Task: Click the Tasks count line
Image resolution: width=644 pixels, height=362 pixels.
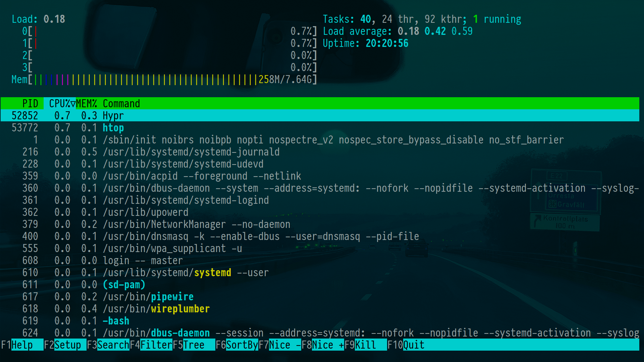Action: pos(422,19)
